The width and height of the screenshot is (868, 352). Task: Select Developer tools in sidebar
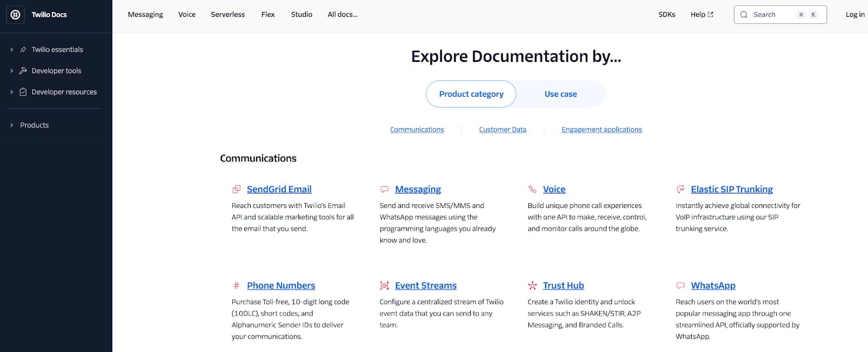tap(56, 71)
